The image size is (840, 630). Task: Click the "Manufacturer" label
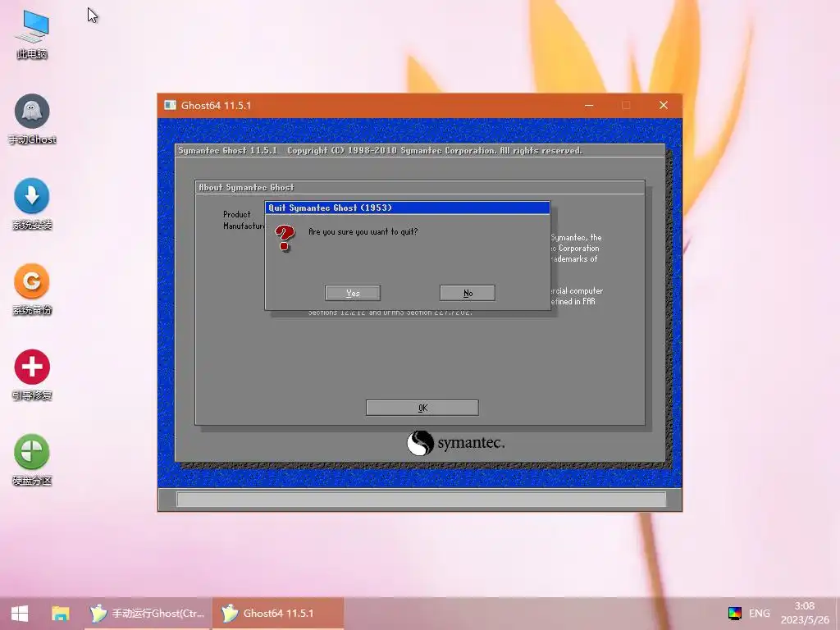(x=244, y=226)
